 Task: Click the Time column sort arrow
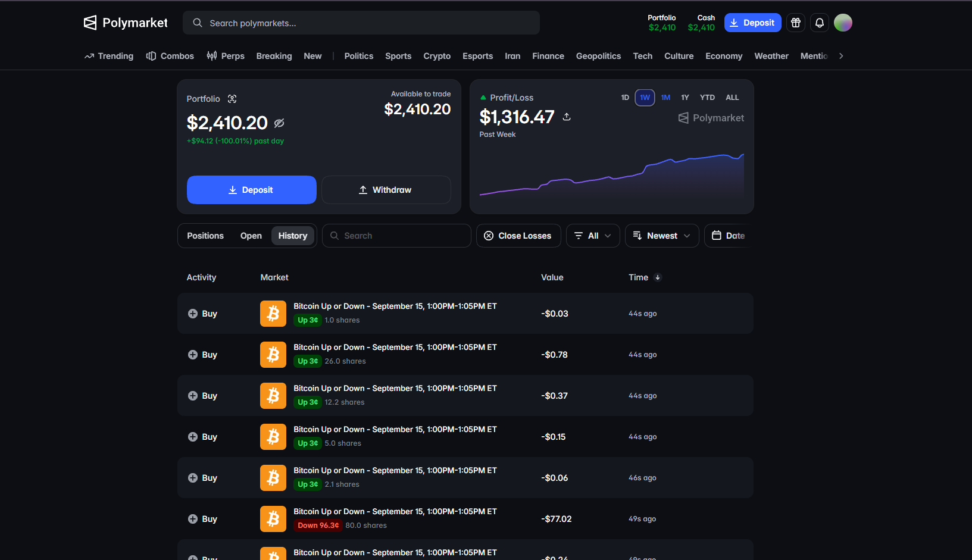[658, 277]
